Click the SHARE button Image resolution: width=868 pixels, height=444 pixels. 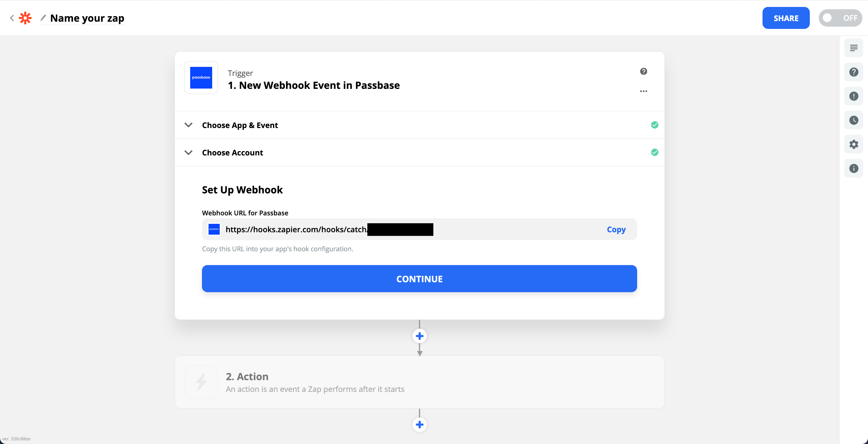786,18
